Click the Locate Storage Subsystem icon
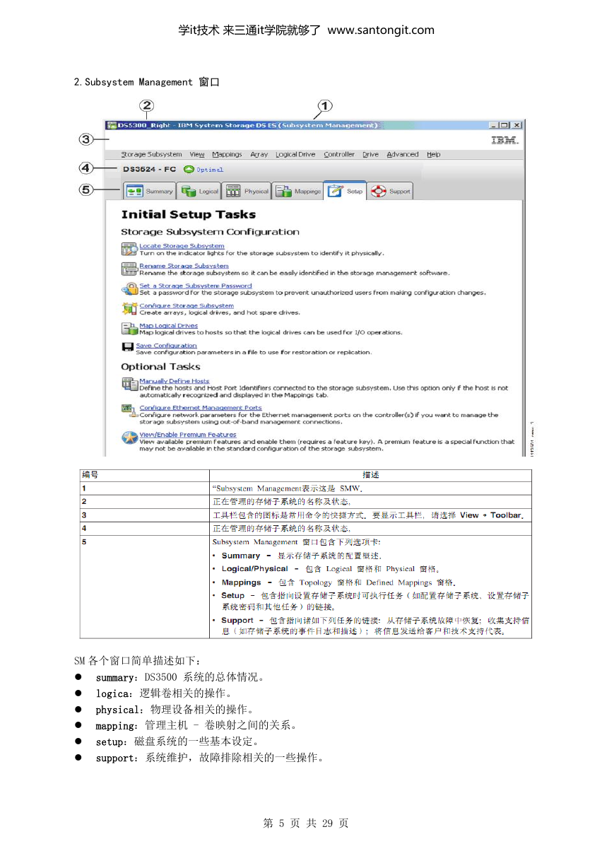The width and height of the screenshot is (614, 868). (129, 249)
